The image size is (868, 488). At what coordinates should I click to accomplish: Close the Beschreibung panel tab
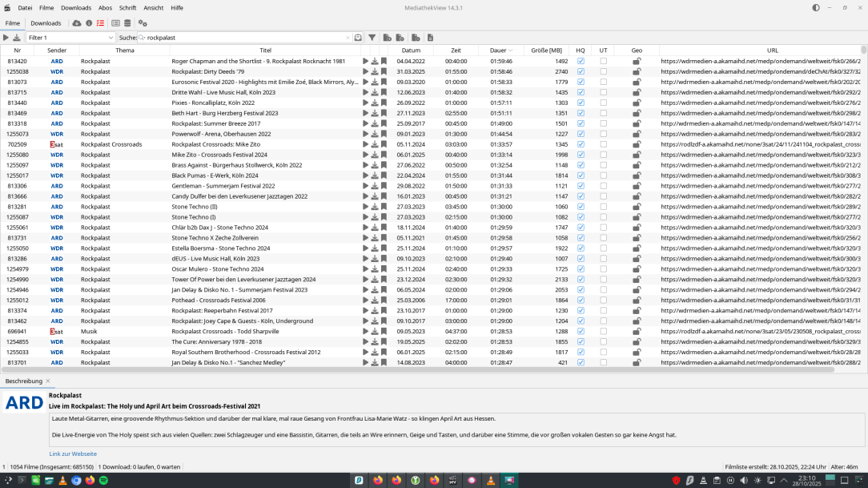tap(47, 381)
